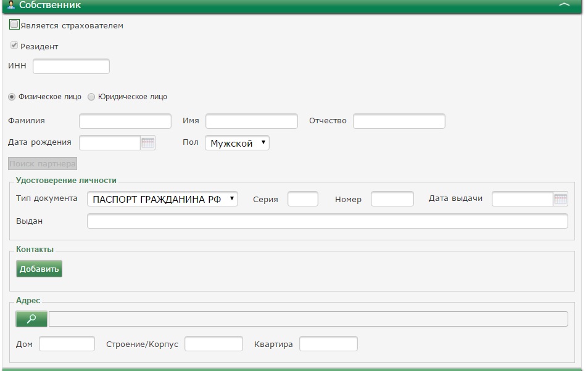
Task: Click the Поиск партнера button
Action: pos(43,164)
